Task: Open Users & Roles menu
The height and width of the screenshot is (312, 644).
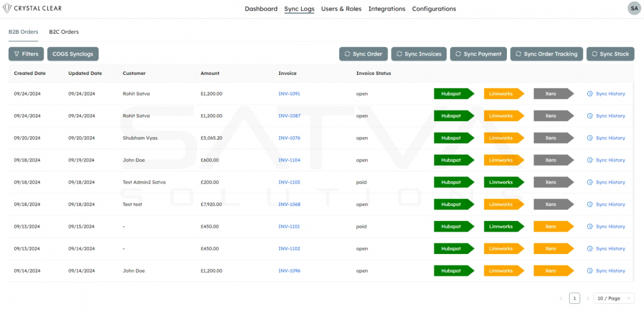Action: 341,9
